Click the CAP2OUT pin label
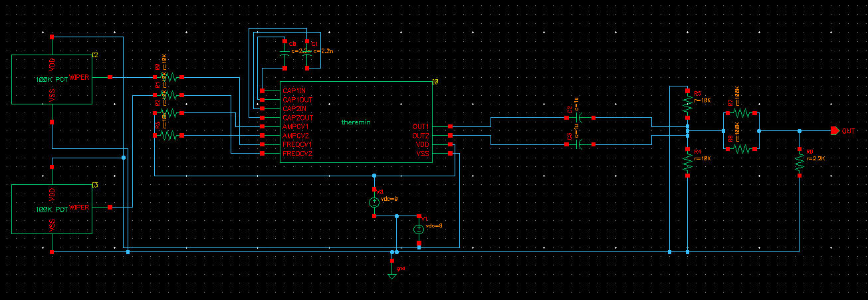This screenshot has width=868, height=300. 297,117
